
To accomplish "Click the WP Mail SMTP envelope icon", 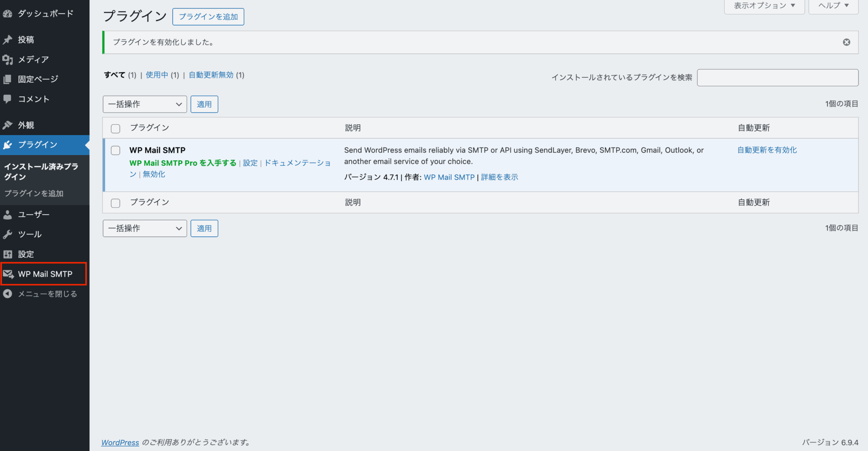I will [x=8, y=274].
